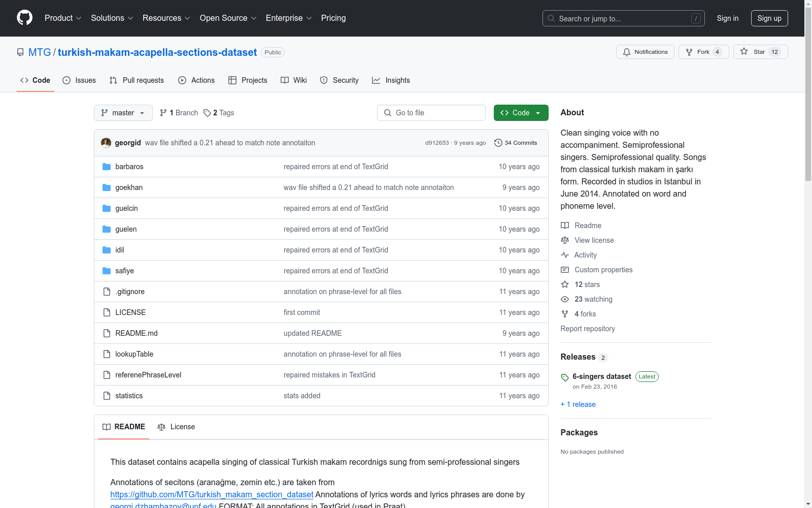Switch to the Issues tab

79,80
